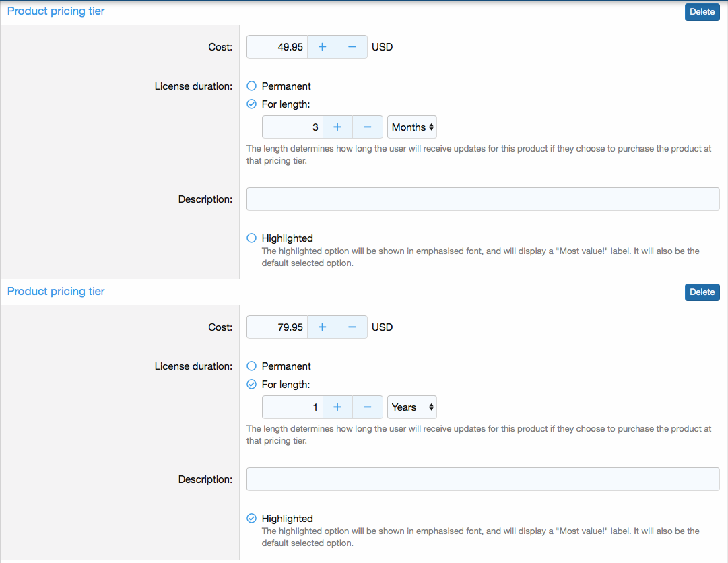
Task: Focus Description field of the 79.95 tier
Action: [483, 479]
